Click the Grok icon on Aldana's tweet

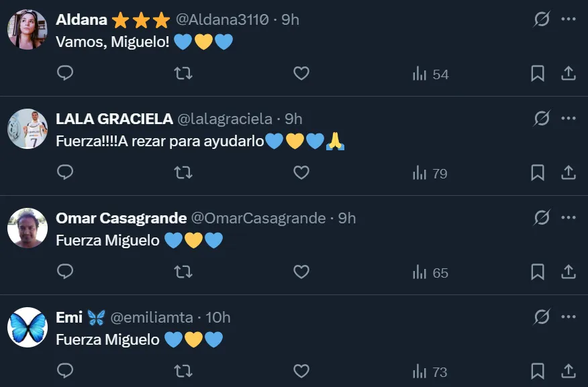tap(542, 20)
